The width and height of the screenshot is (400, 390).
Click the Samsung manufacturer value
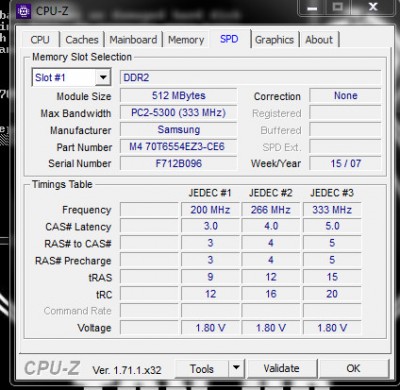click(179, 129)
